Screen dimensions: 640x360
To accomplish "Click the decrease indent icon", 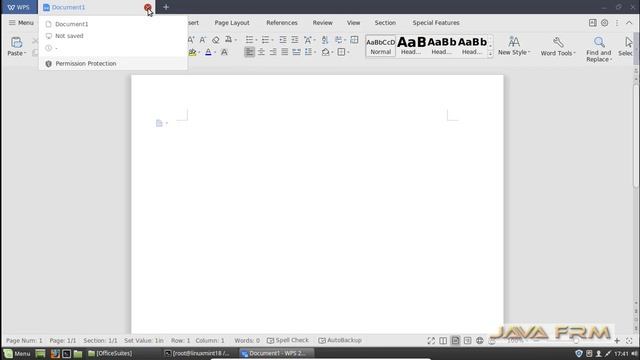I will [282, 40].
